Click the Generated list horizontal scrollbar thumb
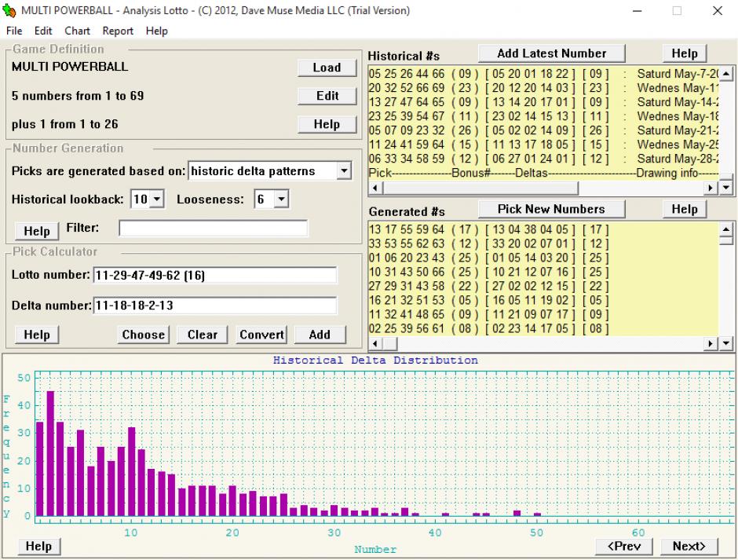Viewport: 738px width, 560px height. [x=389, y=343]
